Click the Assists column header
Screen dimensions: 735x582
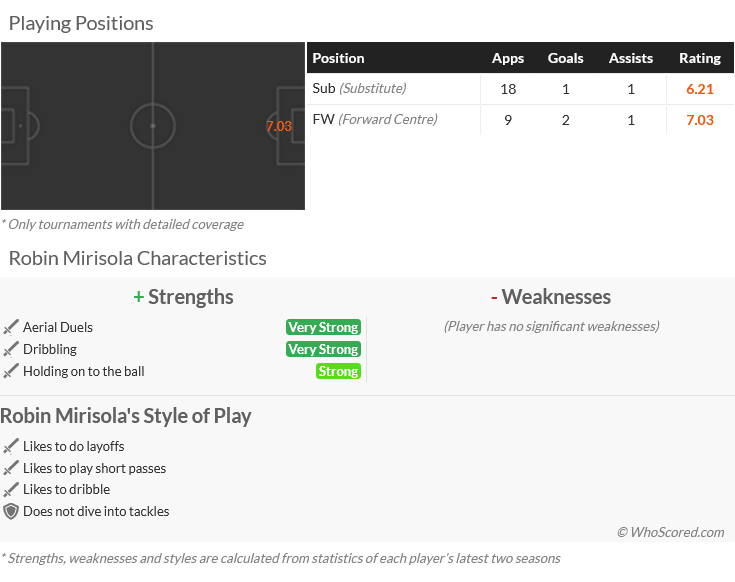point(631,58)
